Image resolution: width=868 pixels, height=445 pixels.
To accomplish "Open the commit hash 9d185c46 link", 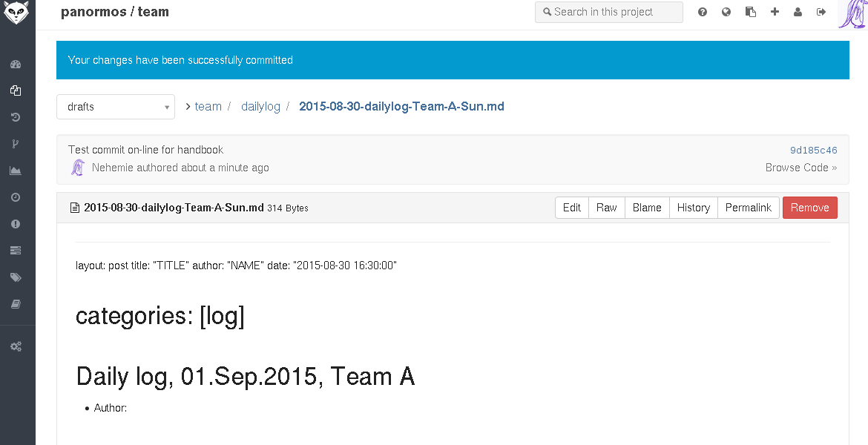I will [813, 150].
